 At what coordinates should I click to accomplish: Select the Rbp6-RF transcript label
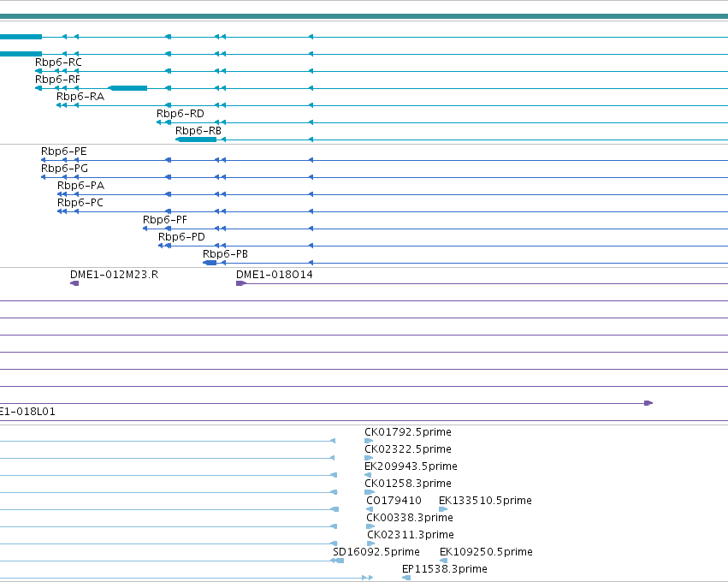pos(57,80)
